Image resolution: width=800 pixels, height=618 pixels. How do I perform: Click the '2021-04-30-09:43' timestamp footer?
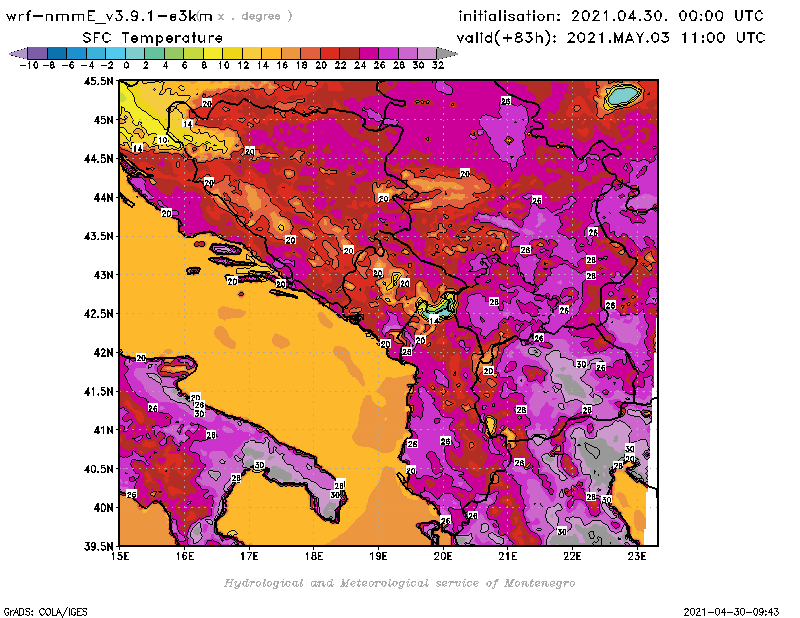coord(731,612)
